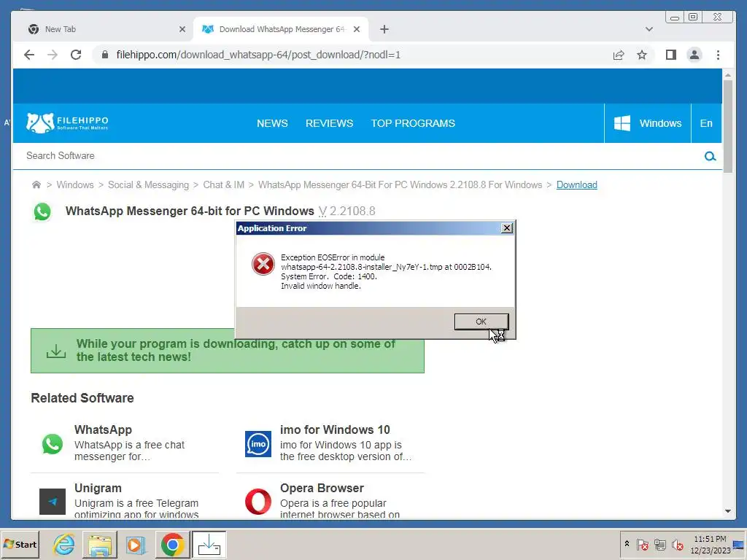Bookmark this page with the star icon

pos(642,55)
